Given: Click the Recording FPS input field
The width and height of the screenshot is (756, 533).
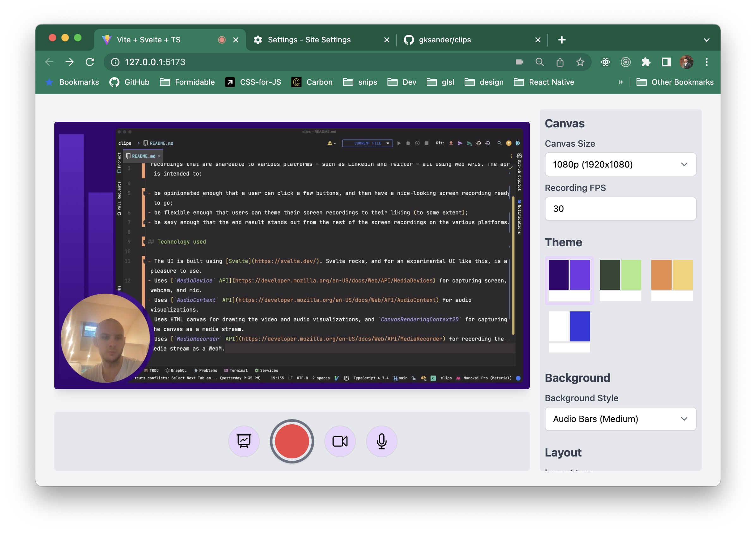Looking at the screenshot, I should [x=620, y=209].
